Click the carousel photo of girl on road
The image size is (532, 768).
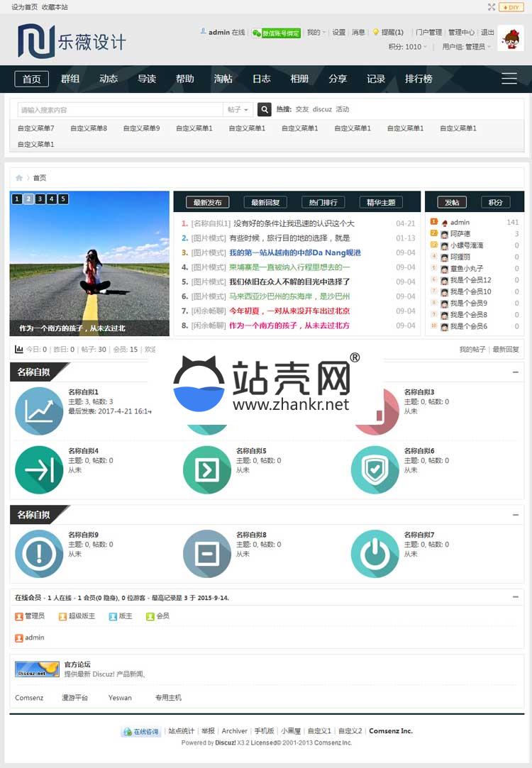89,264
